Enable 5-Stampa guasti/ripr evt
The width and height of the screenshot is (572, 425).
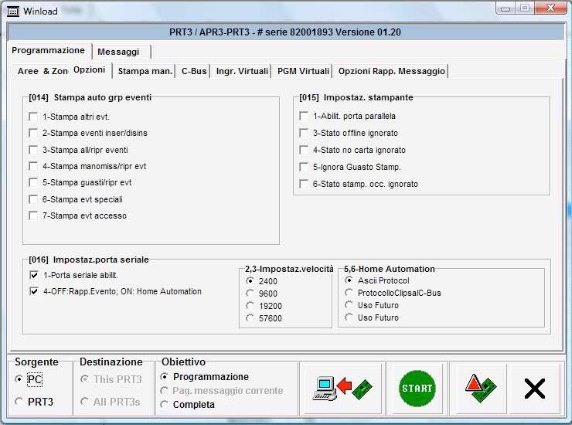pyautogui.click(x=33, y=182)
